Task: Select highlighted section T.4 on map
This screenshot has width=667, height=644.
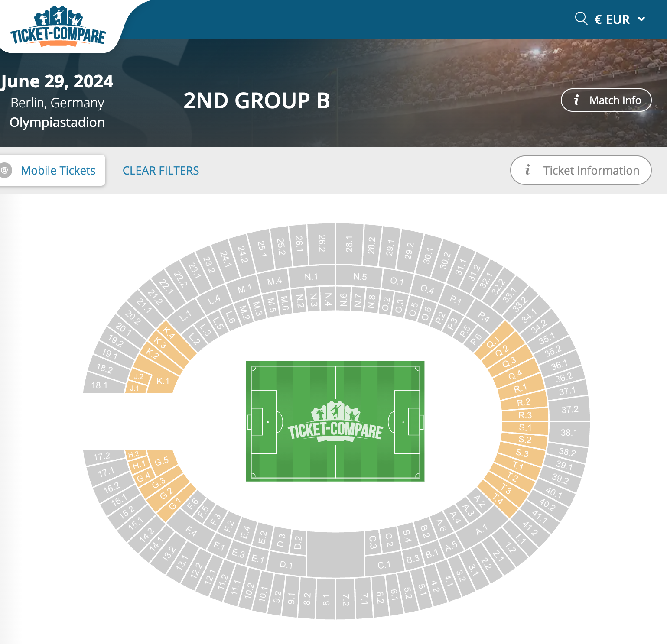Action: tap(498, 500)
